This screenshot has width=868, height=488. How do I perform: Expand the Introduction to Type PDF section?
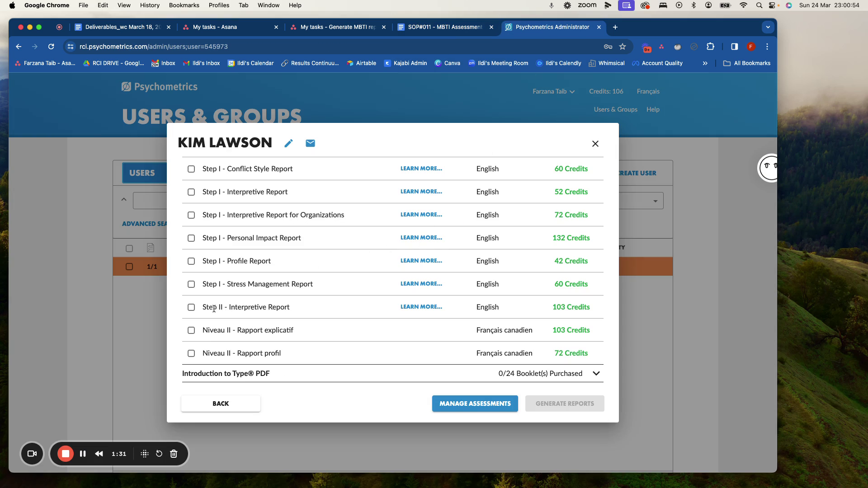pos(596,373)
